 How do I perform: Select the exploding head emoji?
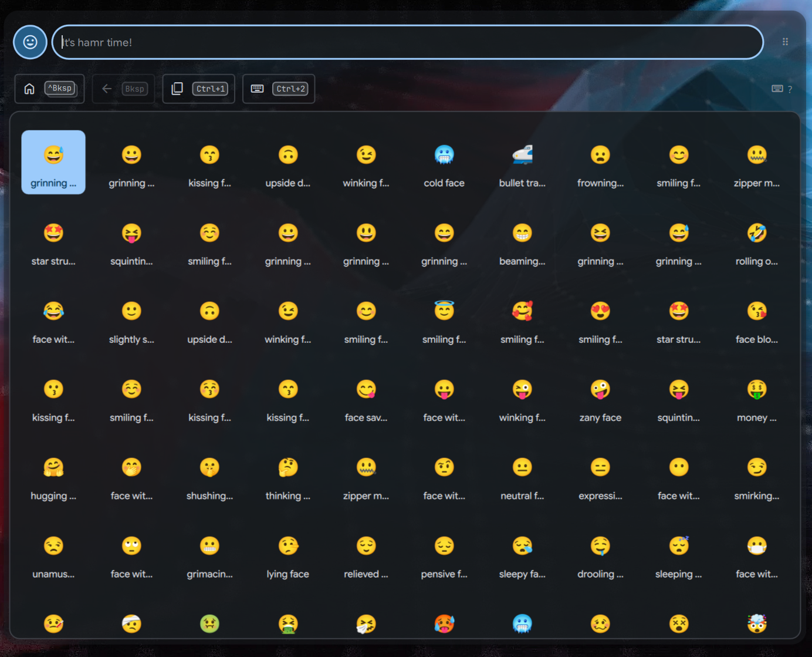point(757,624)
